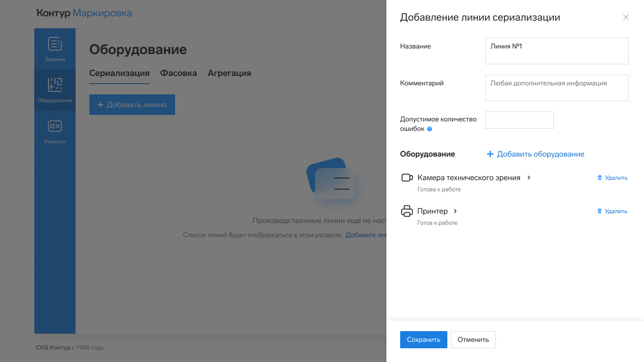This screenshot has height=362, width=644.
Task: Click the Добавить оборудование link
Action: pyautogui.click(x=541, y=154)
